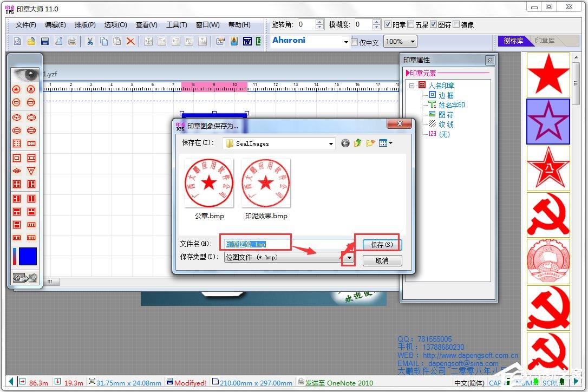Open the 工具(T) menu
This screenshot has height=392, width=588.
(177, 25)
